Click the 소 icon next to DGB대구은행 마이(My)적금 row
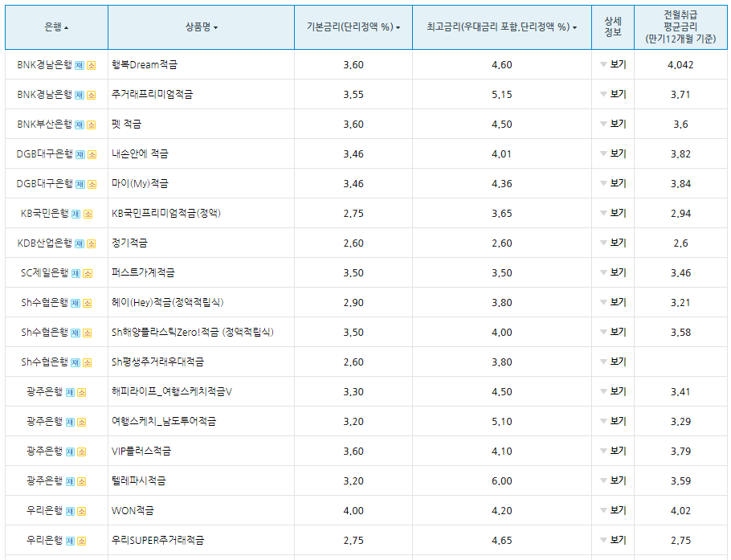Screen dimensions: 731x560 89,183
